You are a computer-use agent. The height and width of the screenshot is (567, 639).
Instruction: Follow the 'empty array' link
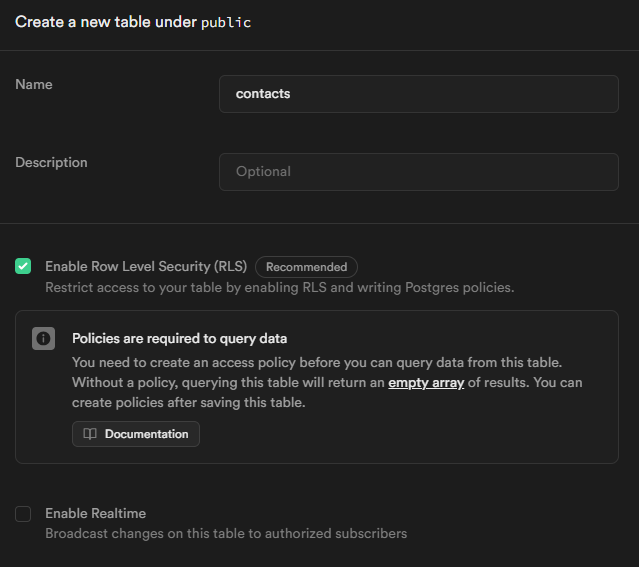pyautogui.click(x=426, y=383)
